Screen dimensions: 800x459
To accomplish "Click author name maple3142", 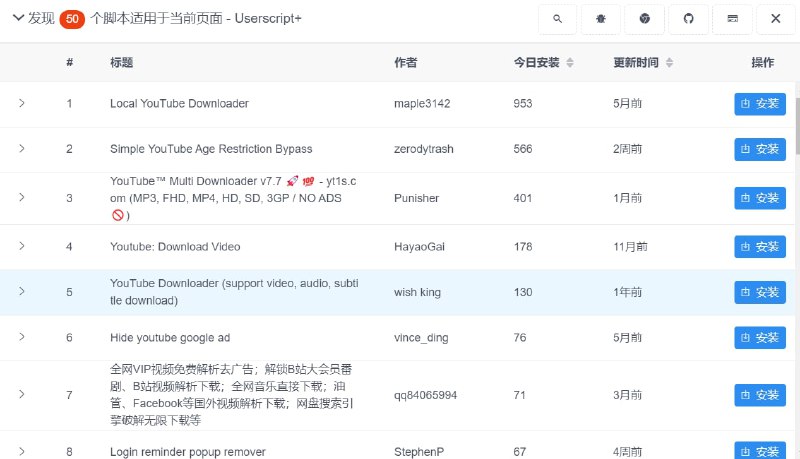I will pyautogui.click(x=422, y=104).
